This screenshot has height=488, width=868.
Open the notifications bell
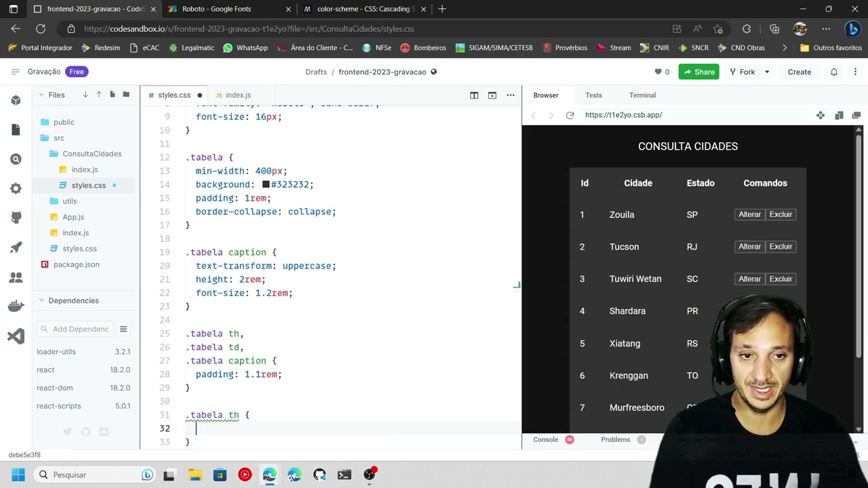coord(834,72)
